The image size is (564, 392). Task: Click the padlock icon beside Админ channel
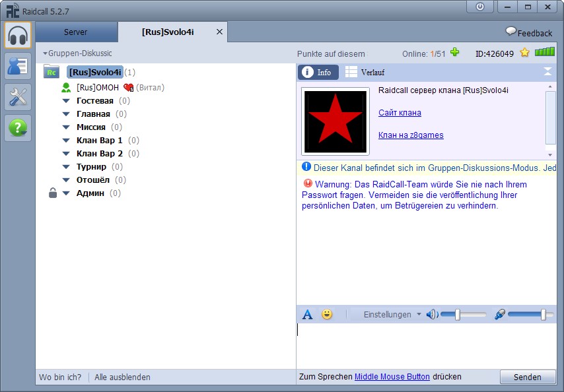(53, 193)
